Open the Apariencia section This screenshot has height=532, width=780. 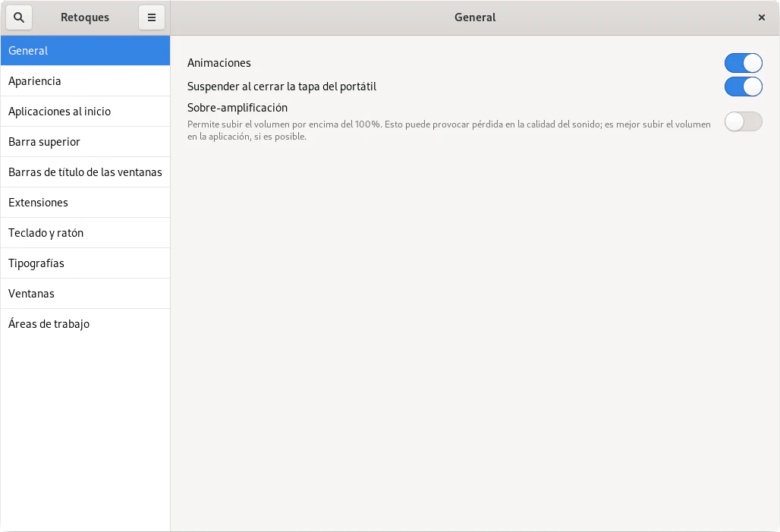point(85,81)
